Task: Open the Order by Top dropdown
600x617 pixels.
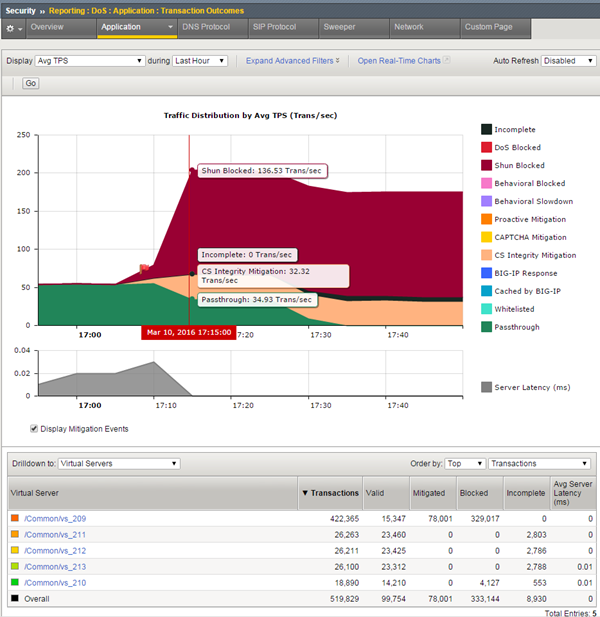Action: click(x=464, y=464)
